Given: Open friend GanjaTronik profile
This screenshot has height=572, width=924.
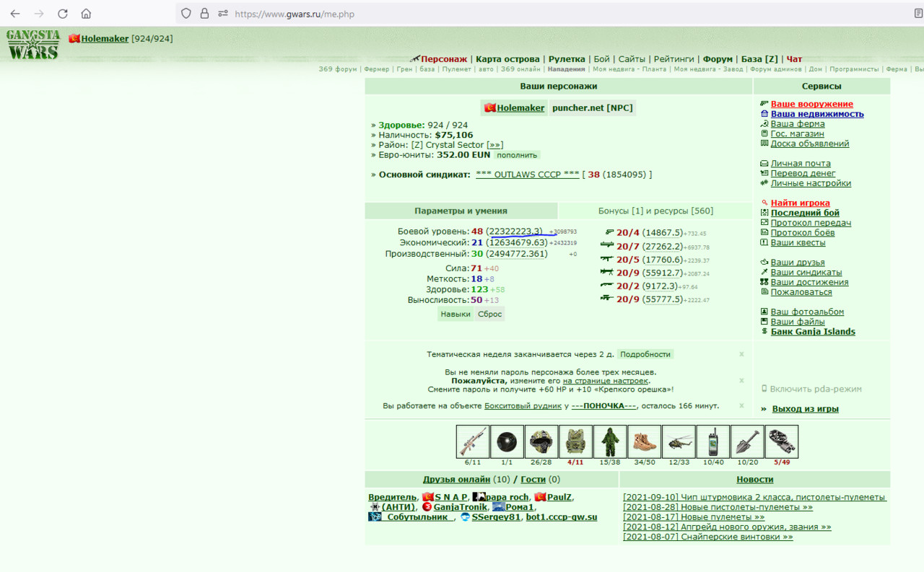Looking at the screenshot, I should coord(461,507).
